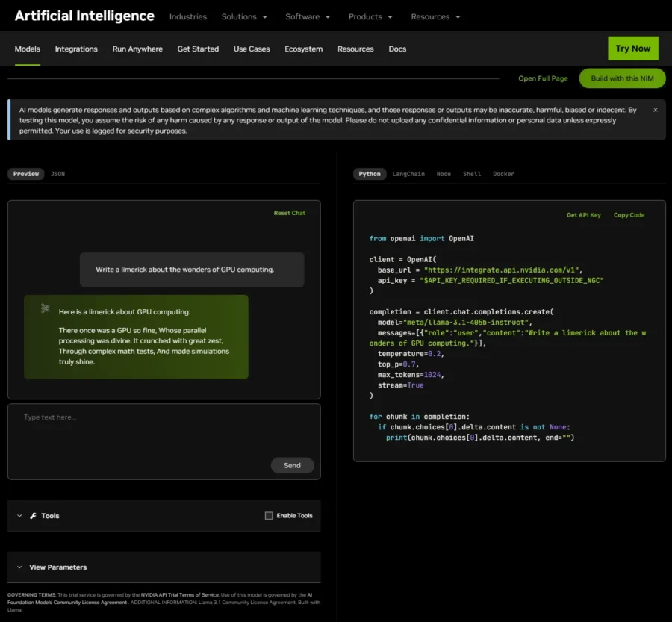Switch to the Docker code tab

(503, 174)
